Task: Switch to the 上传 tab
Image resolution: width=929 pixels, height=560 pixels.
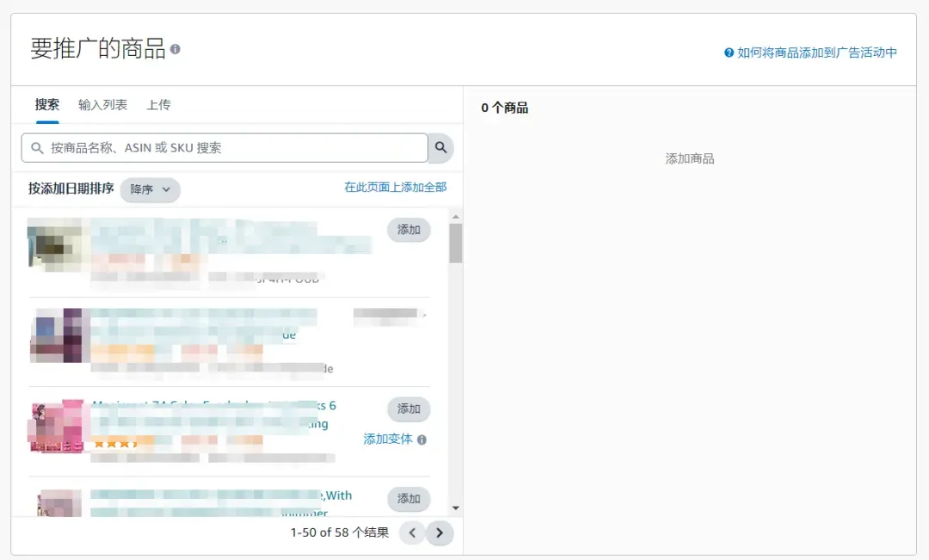Action: (x=159, y=105)
